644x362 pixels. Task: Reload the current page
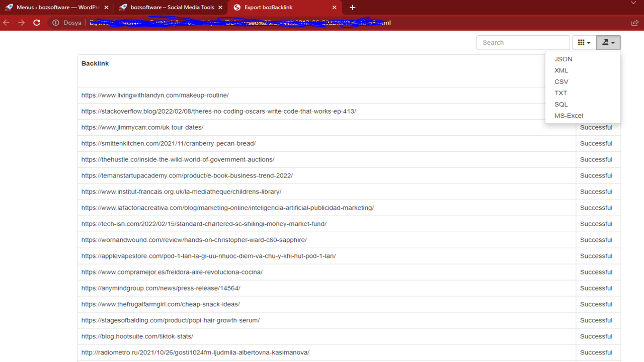point(37,23)
